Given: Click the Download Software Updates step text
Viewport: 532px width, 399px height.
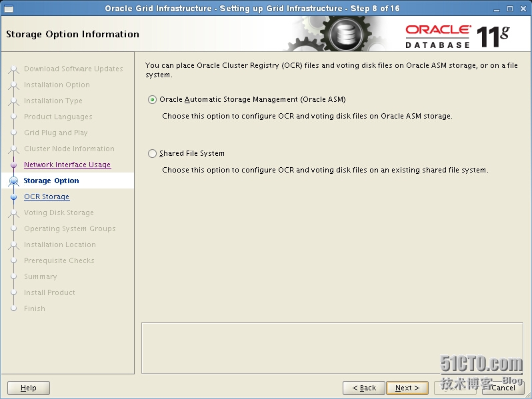Looking at the screenshot, I should click(73, 69).
